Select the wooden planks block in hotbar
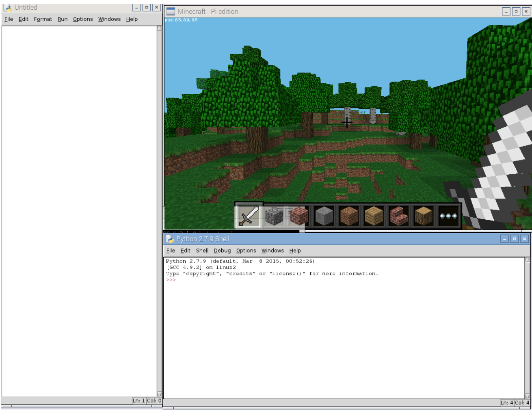The height and width of the screenshot is (411, 532). [x=374, y=216]
